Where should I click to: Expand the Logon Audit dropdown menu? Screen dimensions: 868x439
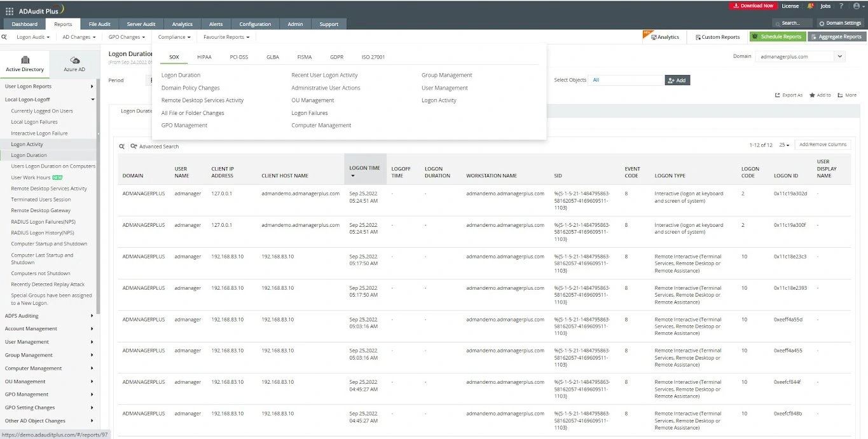point(33,37)
